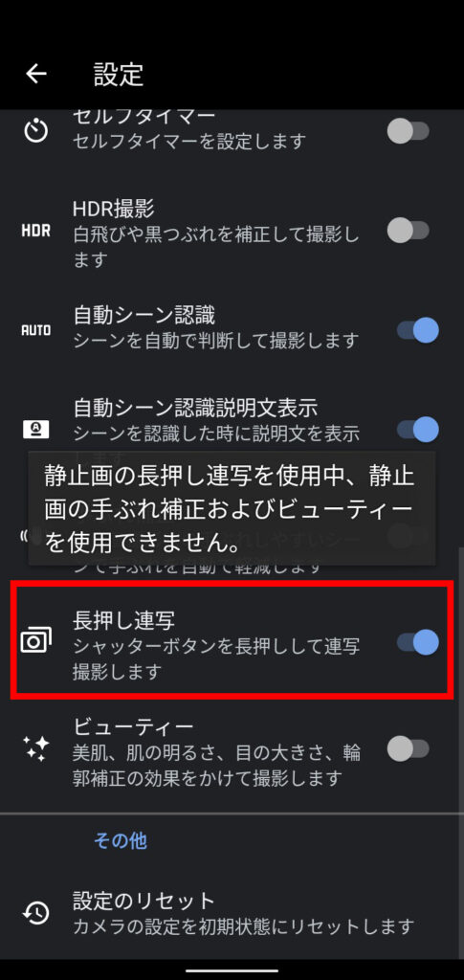
Task: Select the その他 section header
Action: [121, 840]
